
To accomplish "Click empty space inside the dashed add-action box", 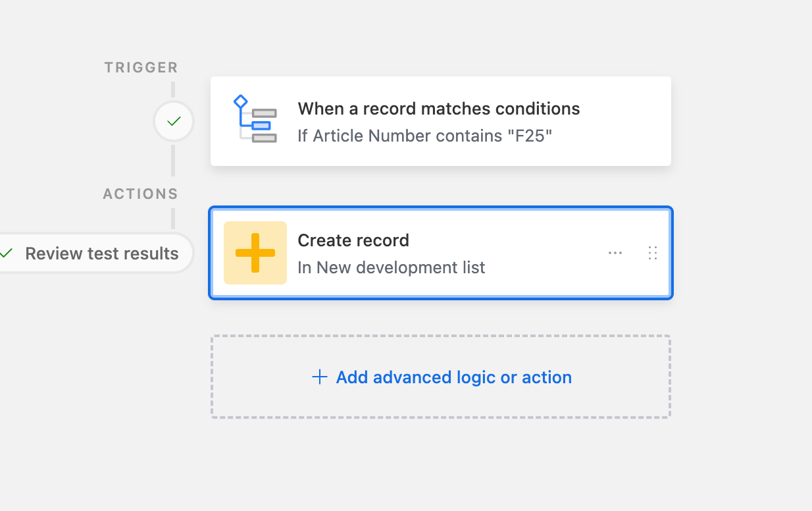I will [441, 404].
